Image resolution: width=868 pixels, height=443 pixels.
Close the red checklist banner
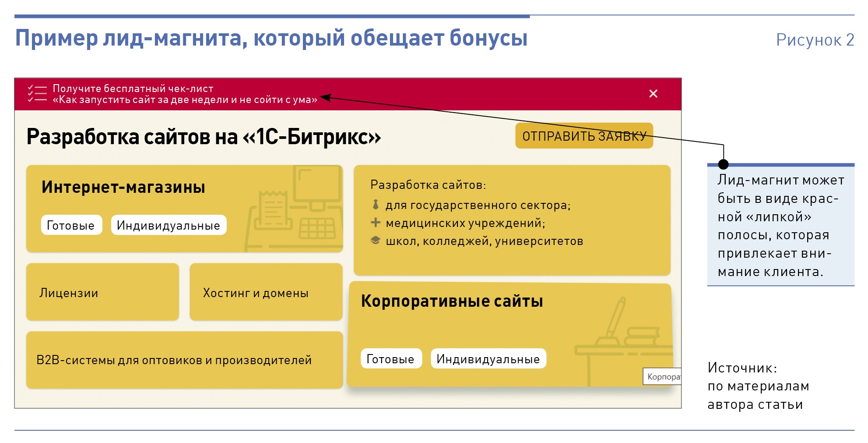pyautogui.click(x=653, y=94)
